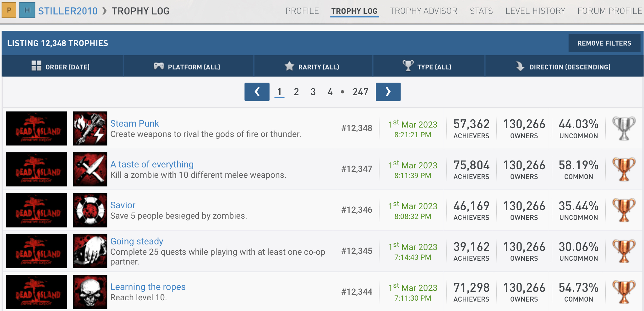Click the Learning the ropes skull icon
This screenshot has height=311, width=644.
point(90,292)
